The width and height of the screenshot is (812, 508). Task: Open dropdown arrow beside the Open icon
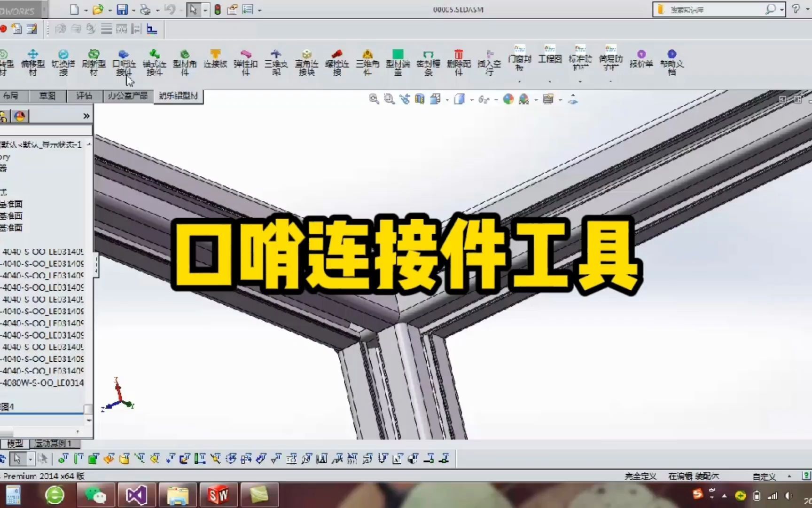tap(109, 10)
